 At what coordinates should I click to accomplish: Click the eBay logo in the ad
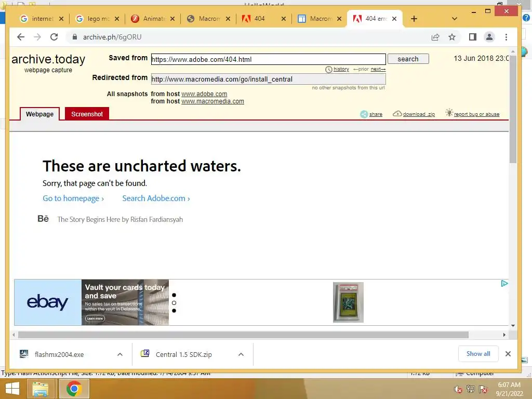47,302
